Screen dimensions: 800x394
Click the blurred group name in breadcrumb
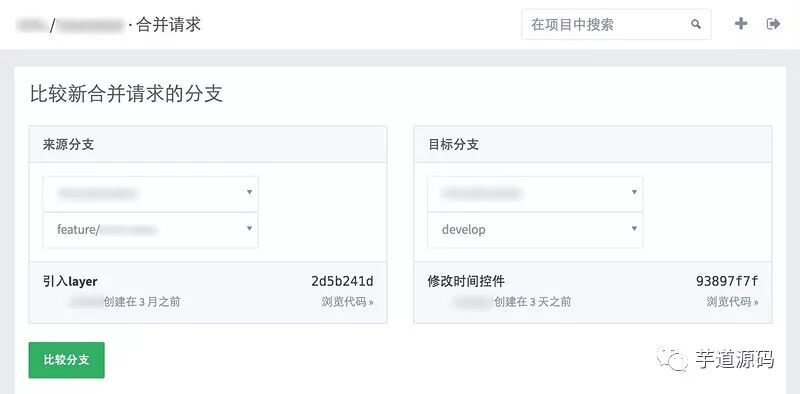[30, 25]
